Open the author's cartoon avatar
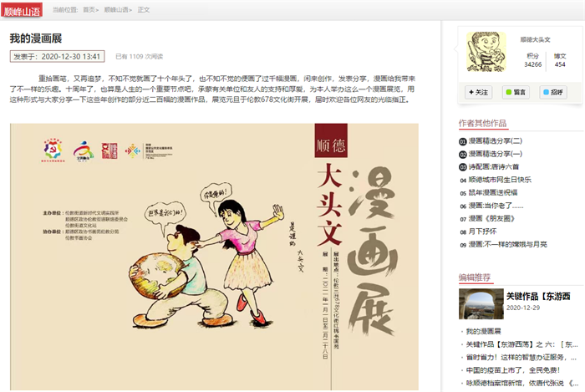The height and width of the screenshot is (392, 585). click(486, 52)
